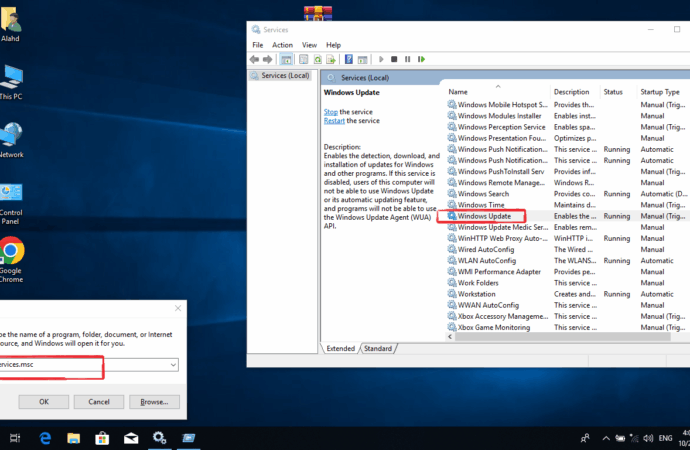The image size is (690, 450).
Task: Select Services (Local) in the left tree
Action: (x=285, y=76)
